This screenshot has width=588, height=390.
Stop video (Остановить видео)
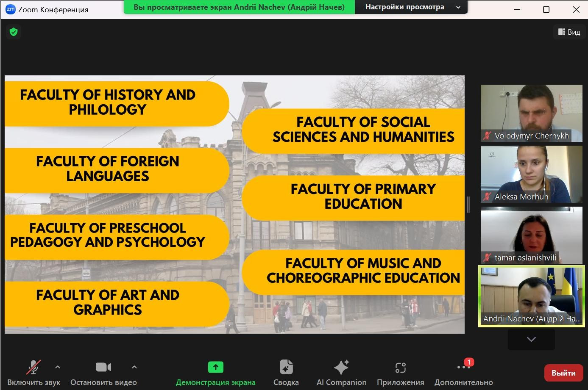(x=103, y=373)
